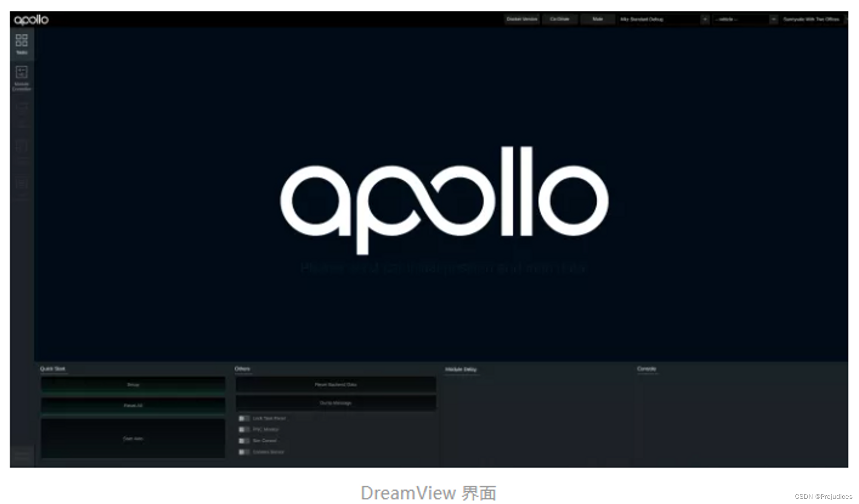Open the Sunnyvale with Two Offices map dropdown
The height and width of the screenshot is (504, 859).
[814, 19]
